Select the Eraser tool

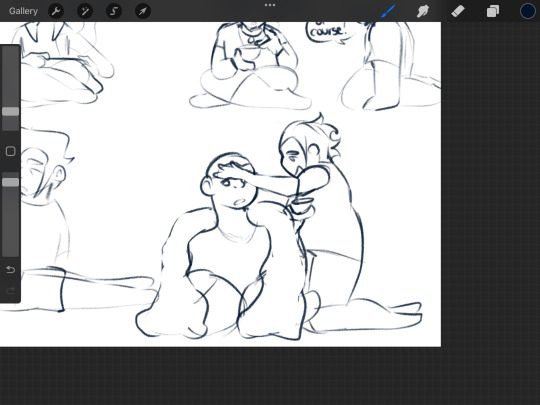458,11
